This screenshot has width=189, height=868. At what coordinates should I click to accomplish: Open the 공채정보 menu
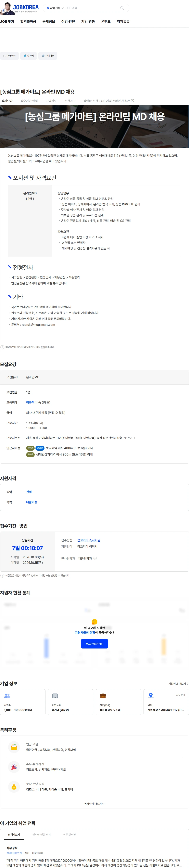click(x=49, y=22)
